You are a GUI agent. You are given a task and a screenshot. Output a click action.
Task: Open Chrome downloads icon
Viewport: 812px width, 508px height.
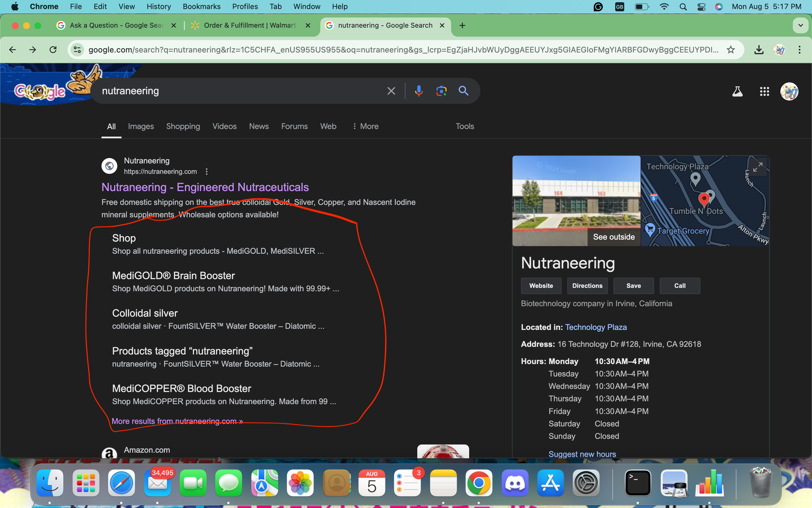pyautogui.click(x=759, y=50)
